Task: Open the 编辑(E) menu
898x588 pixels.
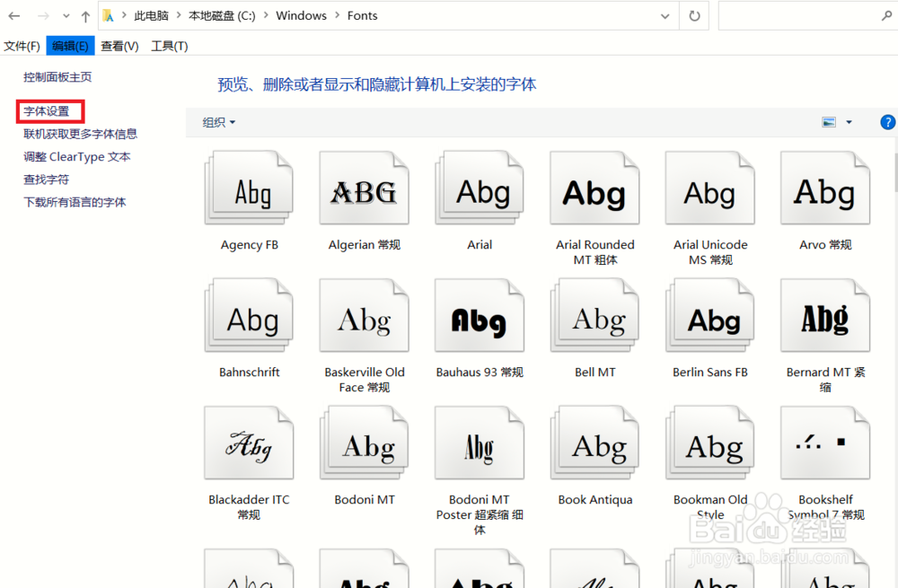Action: [70, 46]
